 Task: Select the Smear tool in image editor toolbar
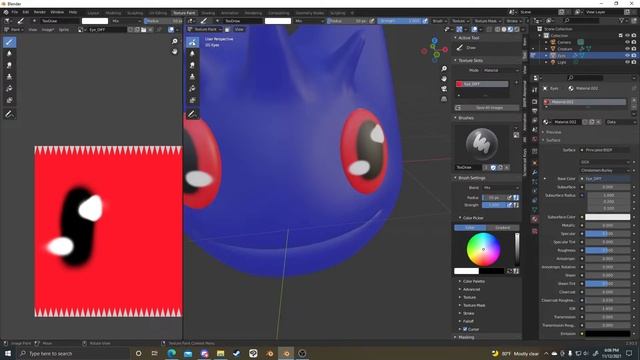point(9,65)
